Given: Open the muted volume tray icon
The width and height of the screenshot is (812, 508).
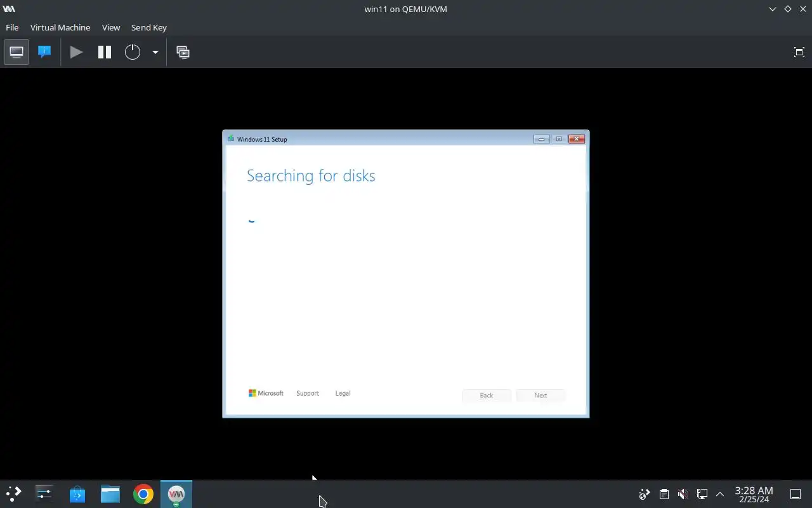Looking at the screenshot, I should [x=683, y=494].
